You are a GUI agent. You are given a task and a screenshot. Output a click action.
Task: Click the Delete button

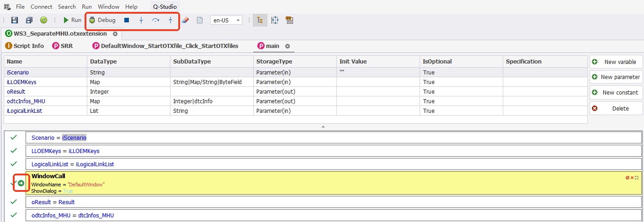[616, 108]
